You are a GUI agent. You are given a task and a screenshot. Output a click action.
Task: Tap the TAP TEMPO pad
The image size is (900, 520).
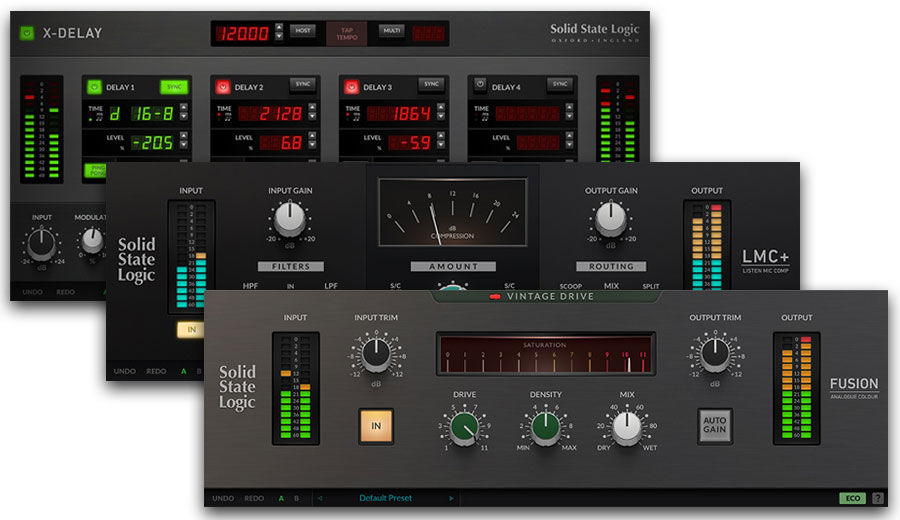pos(347,33)
